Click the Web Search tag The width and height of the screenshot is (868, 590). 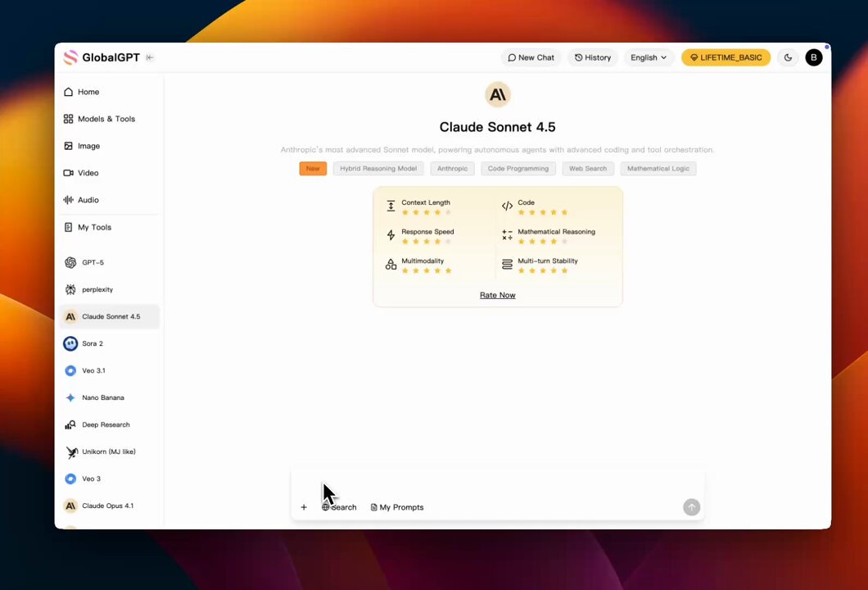click(x=588, y=169)
